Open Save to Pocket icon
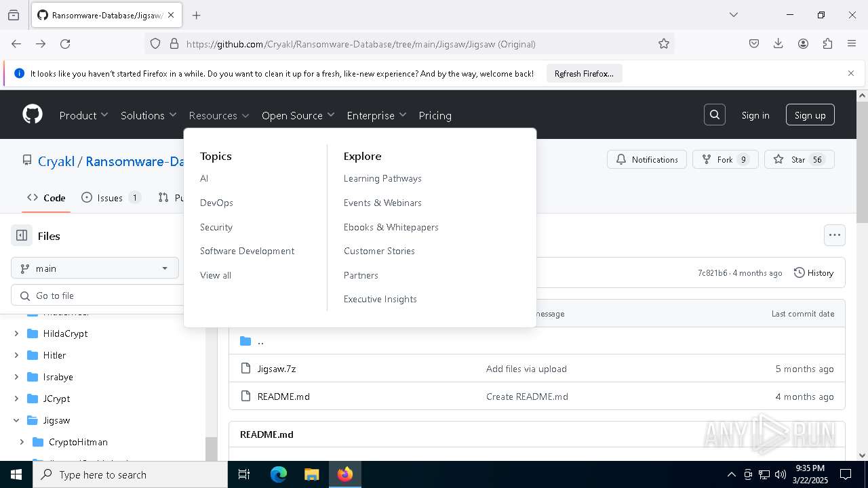Image resolution: width=868 pixels, height=488 pixels. [754, 43]
